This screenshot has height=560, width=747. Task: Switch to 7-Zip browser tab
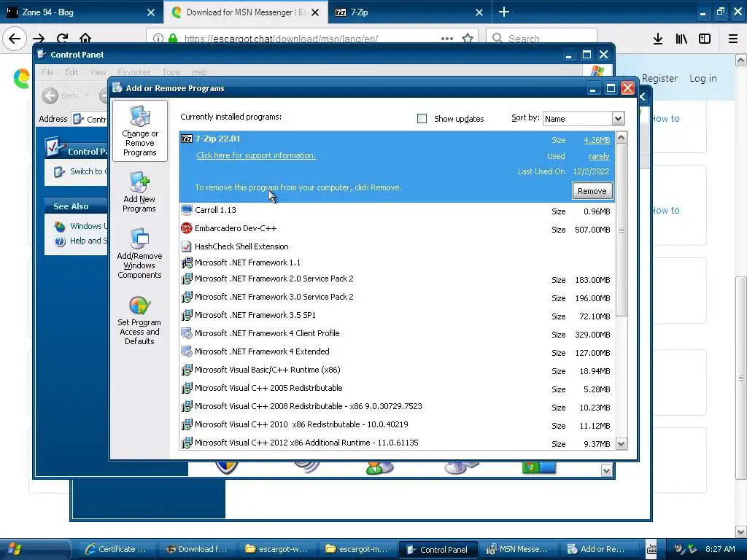pyautogui.click(x=409, y=12)
